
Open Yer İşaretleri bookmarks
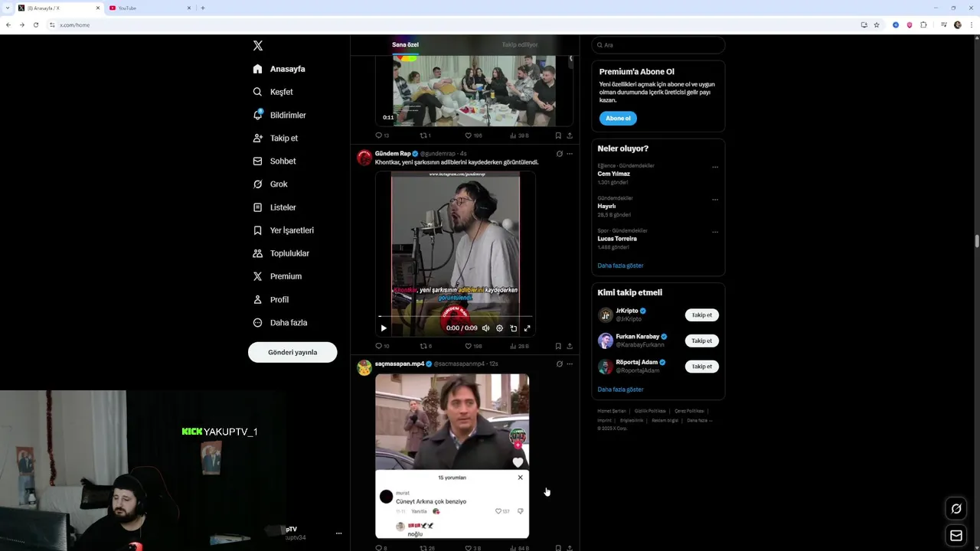coord(283,230)
